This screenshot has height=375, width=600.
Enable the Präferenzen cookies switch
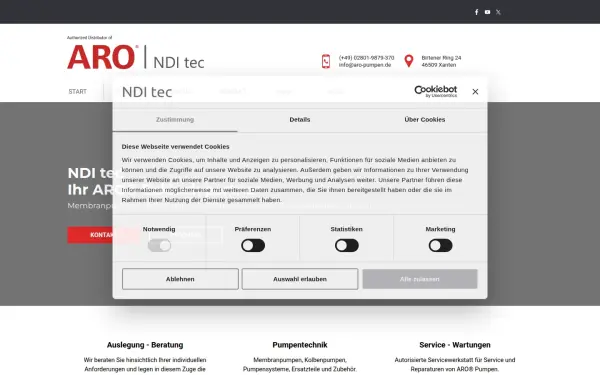point(253,245)
